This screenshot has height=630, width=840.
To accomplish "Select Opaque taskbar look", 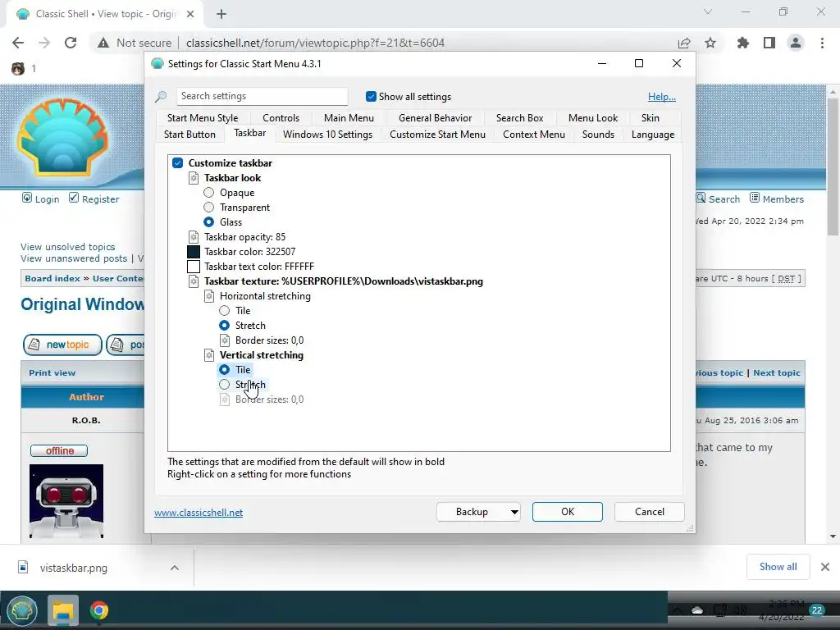I will coord(209,193).
